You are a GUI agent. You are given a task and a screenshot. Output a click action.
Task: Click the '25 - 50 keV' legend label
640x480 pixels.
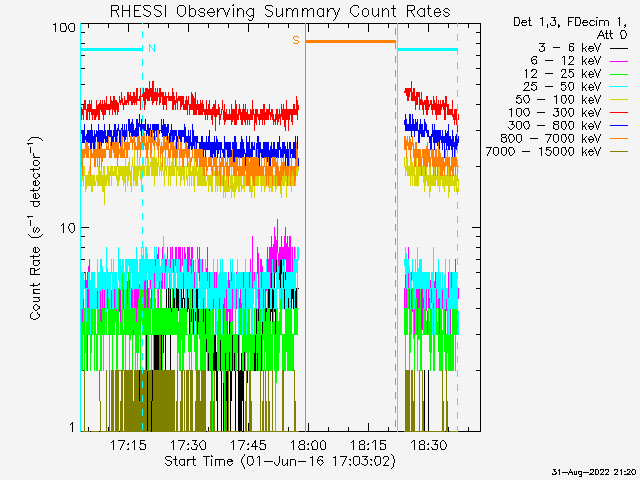pos(562,87)
